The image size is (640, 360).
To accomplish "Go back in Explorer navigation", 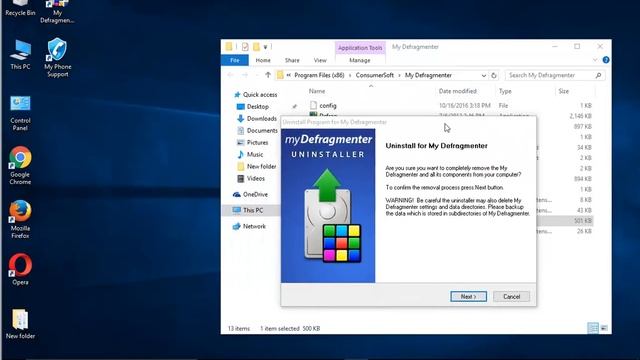I will (x=230, y=75).
